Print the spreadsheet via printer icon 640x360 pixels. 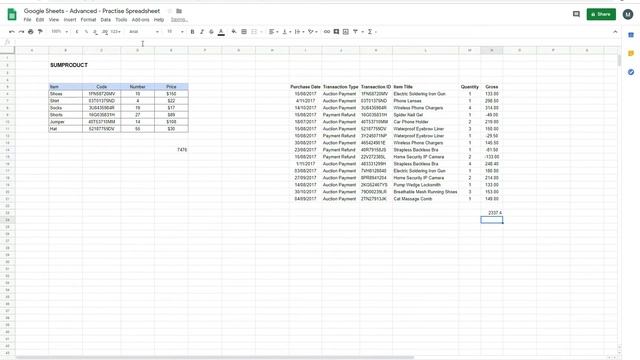click(x=31, y=31)
